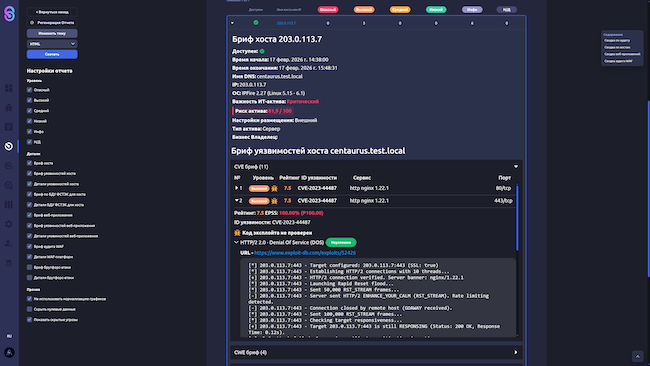Open the gear settings icon in sidebar

tap(9, 224)
